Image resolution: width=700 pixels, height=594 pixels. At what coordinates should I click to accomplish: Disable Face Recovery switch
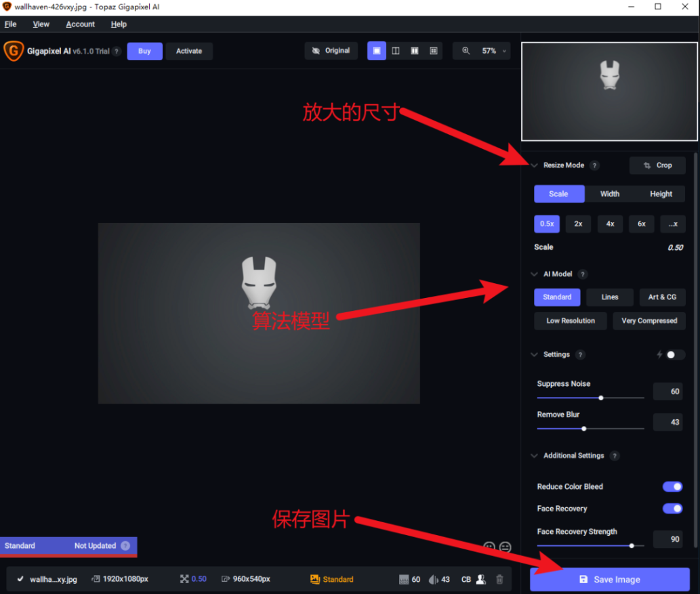pos(673,508)
